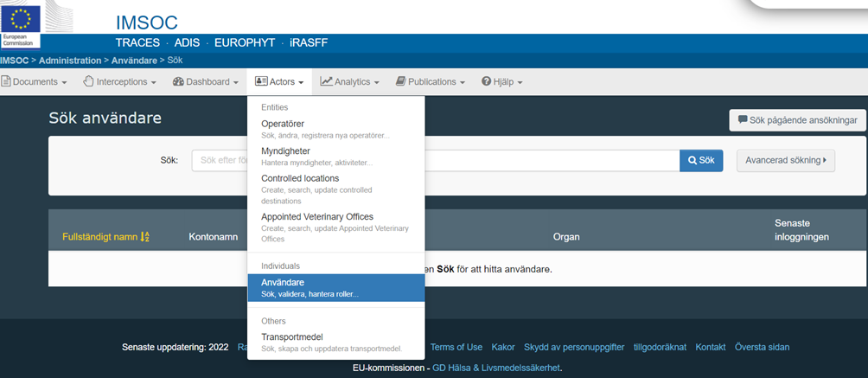Image resolution: width=868 pixels, height=378 pixels.
Task: Open Appointed Veterinary Offices entry
Action: (335, 227)
